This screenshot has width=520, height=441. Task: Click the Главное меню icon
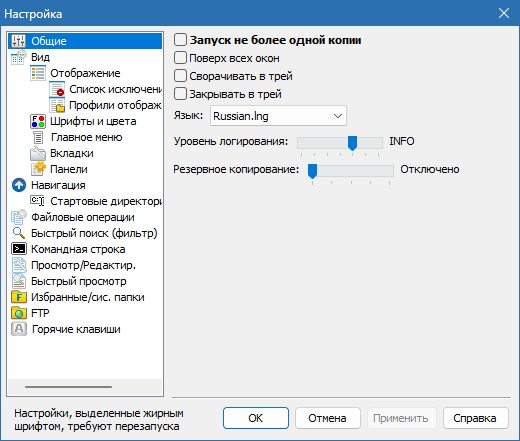38,137
